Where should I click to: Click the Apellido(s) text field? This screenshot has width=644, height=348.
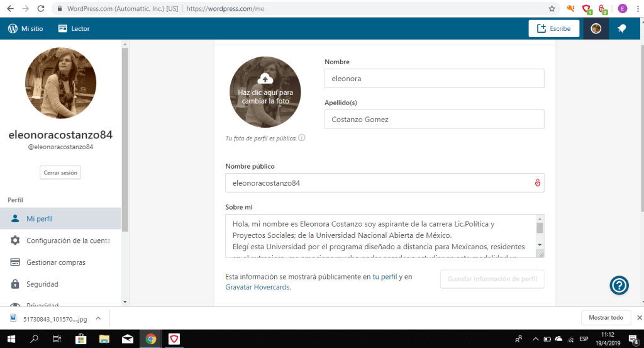(x=434, y=119)
